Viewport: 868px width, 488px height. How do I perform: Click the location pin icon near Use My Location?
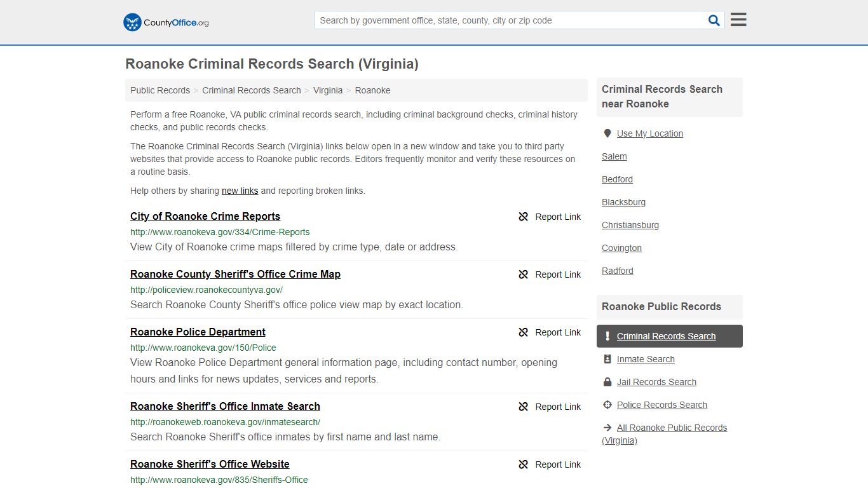click(607, 133)
